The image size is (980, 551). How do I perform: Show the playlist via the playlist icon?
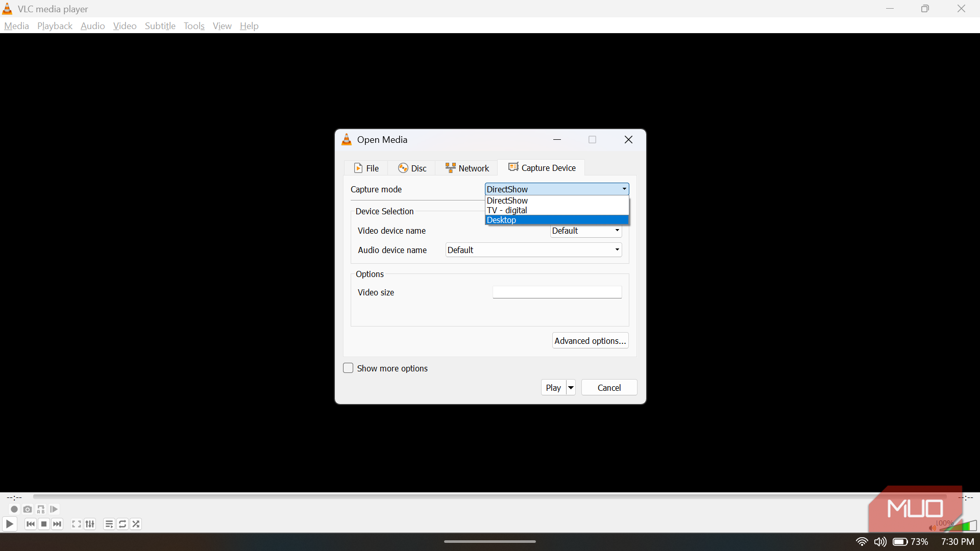click(109, 524)
